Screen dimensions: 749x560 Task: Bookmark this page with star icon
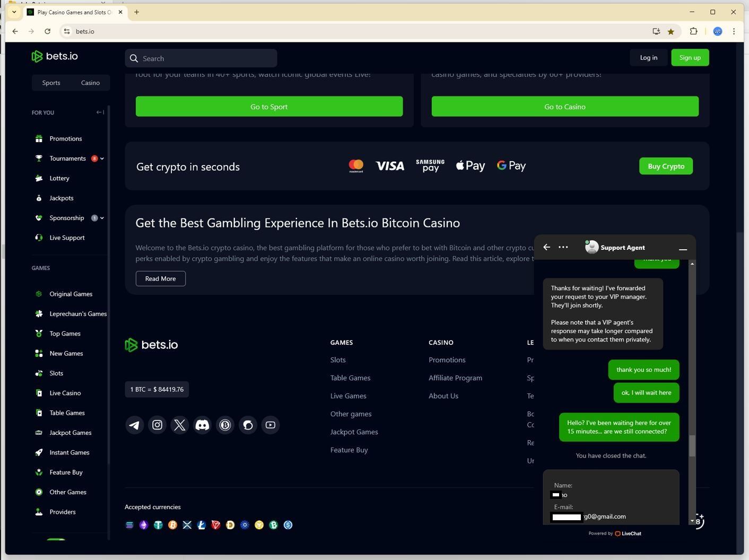pos(671,31)
